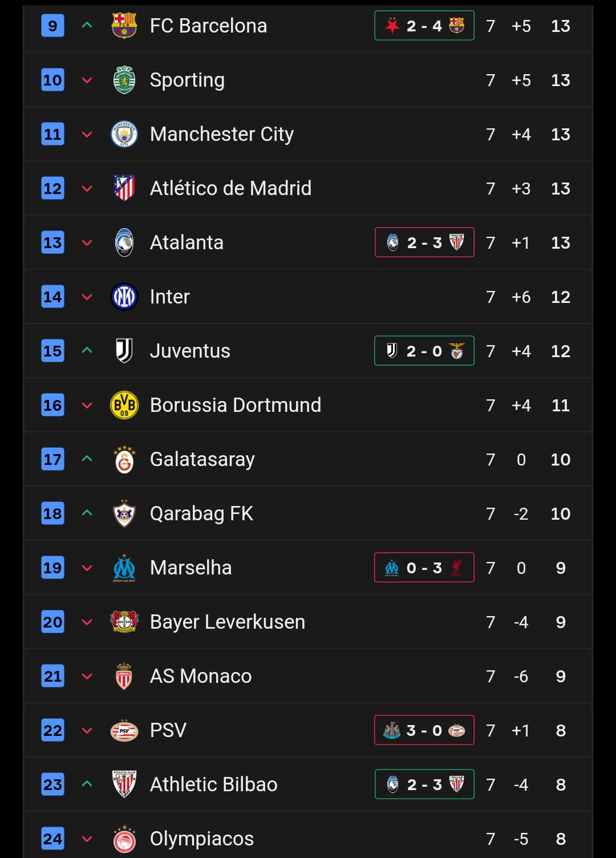Click the green up arrow beside Juventus
Screen dimensions: 616x858
[87, 350]
